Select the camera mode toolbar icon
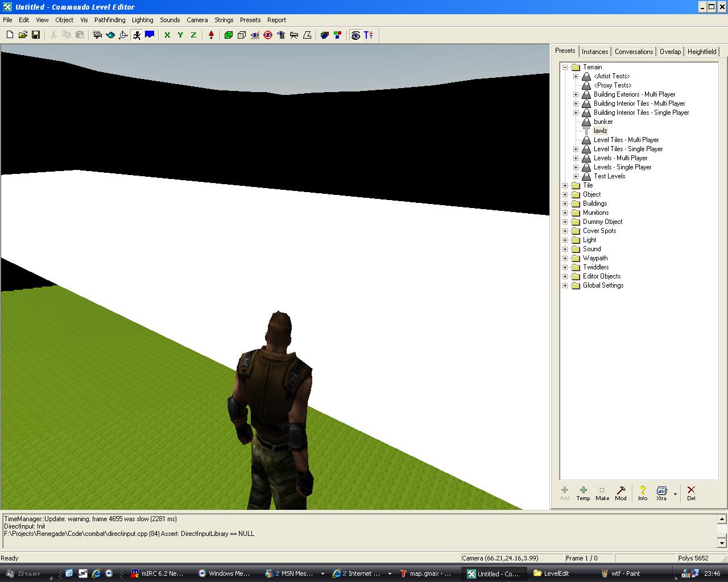The width and height of the screenshot is (728, 582). 97,35
